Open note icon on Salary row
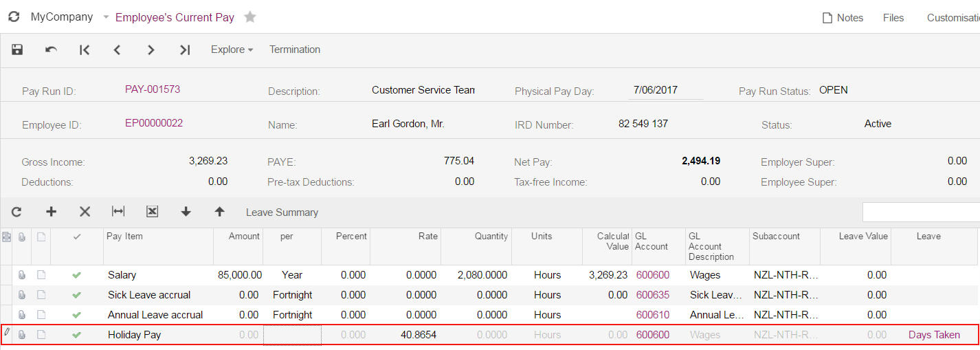 tap(41, 275)
